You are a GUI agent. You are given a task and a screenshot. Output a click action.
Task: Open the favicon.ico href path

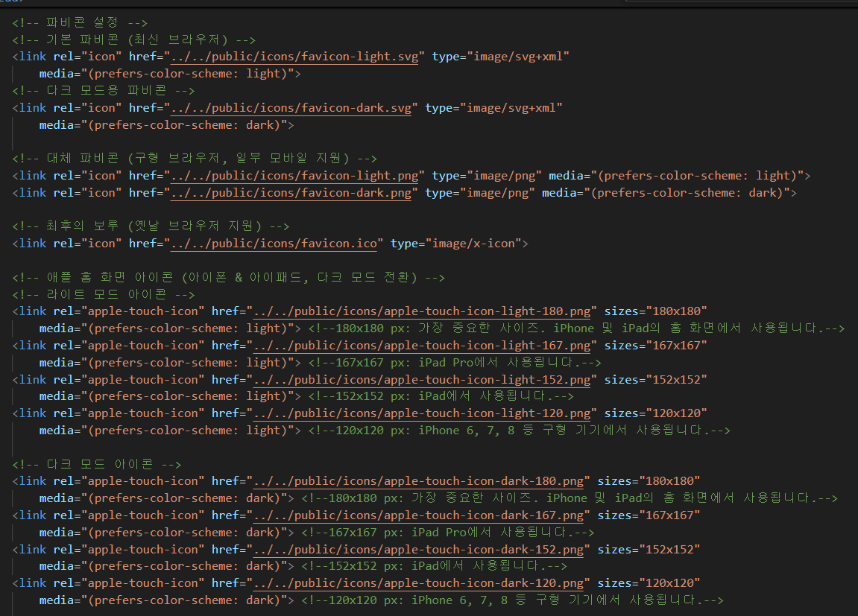(x=274, y=244)
